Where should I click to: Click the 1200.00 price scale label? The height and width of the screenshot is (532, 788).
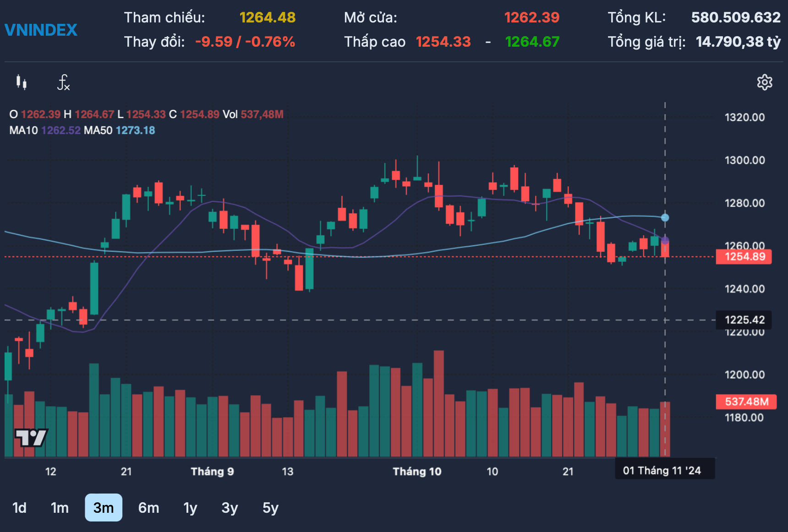pyautogui.click(x=744, y=375)
